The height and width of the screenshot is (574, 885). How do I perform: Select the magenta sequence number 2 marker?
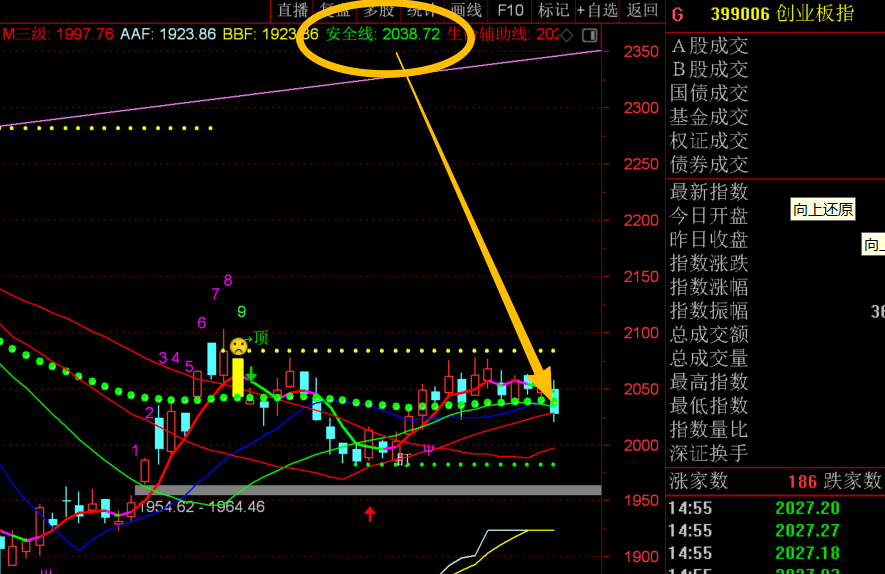coord(149,412)
